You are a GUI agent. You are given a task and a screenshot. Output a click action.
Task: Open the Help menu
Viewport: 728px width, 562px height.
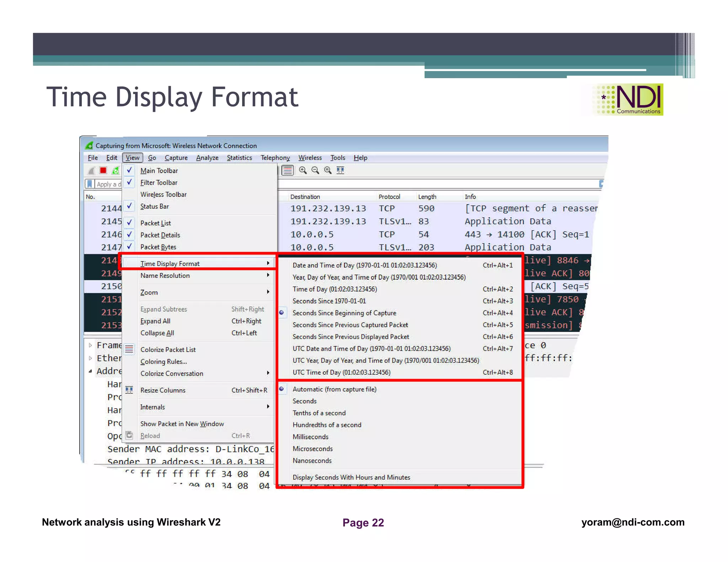coord(360,158)
